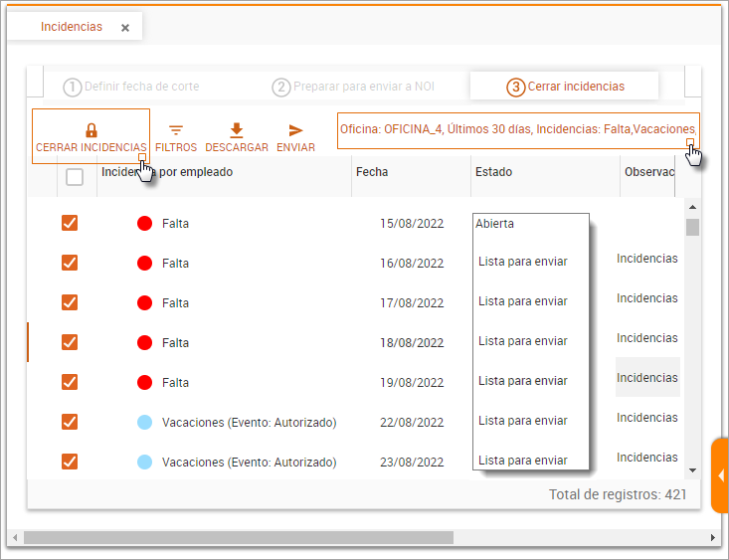Expand the orange side panel arrow
The height and width of the screenshot is (560, 729).
(x=720, y=475)
